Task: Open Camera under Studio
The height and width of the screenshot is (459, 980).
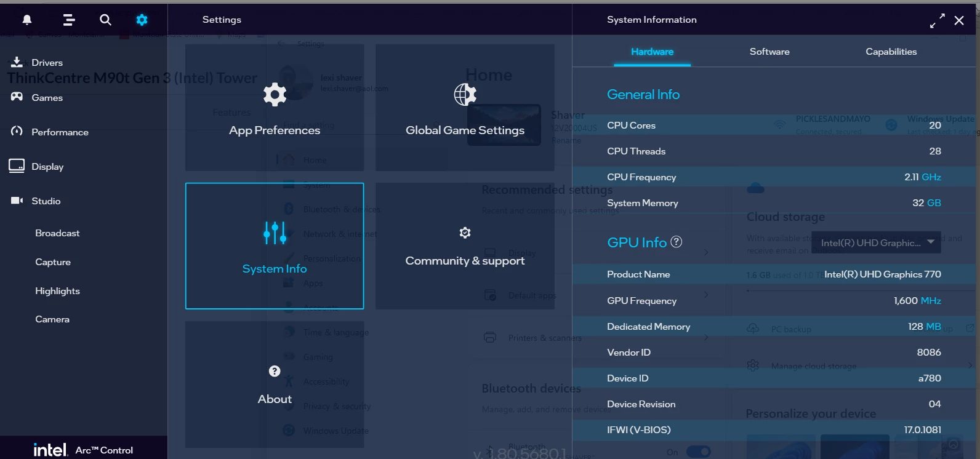Action: [x=52, y=319]
